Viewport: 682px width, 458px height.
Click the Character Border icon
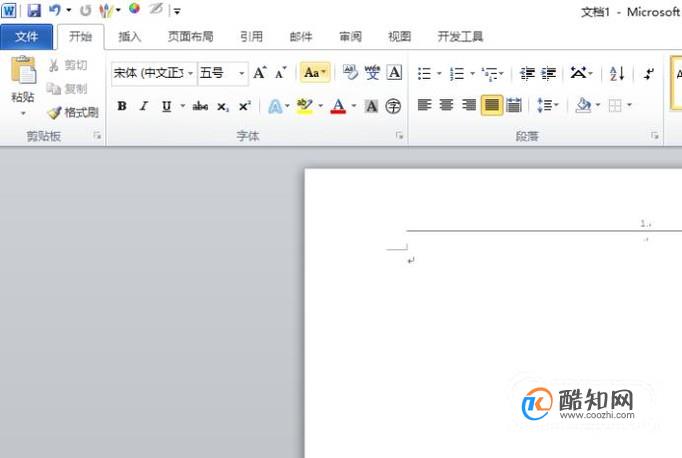tap(394, 72)
